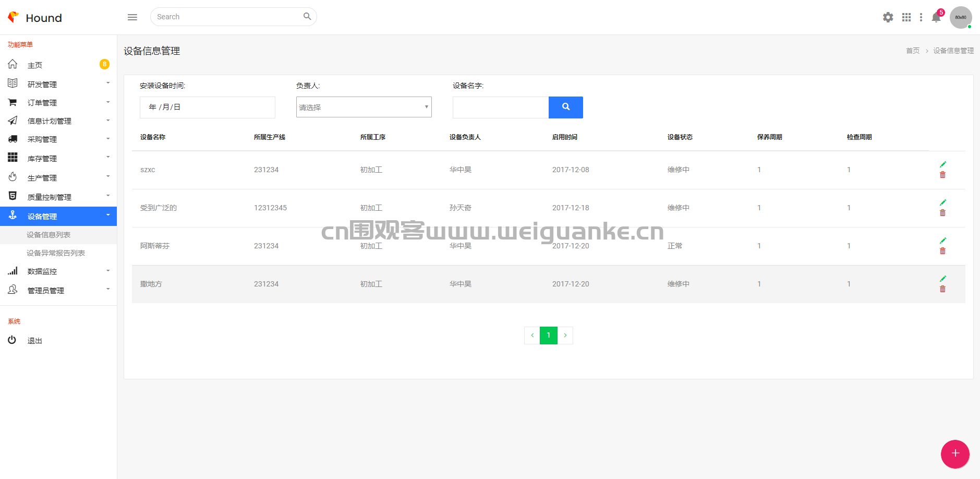Open the 负责人 请选择 dropdown
This screenshot has height=479, width=980.
coord(364,107)
